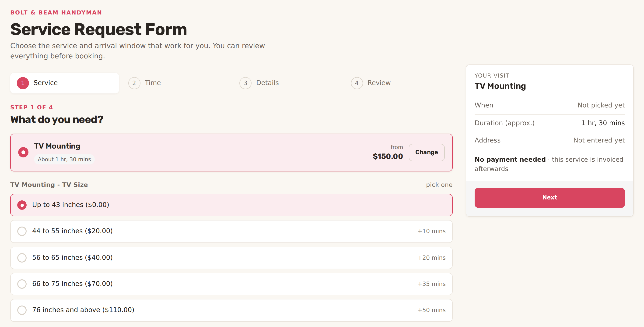Image resolution: width=644 pixels, height=327 pixels.
Task: Click the "+50 mins" label
Action: coord(431,310)
